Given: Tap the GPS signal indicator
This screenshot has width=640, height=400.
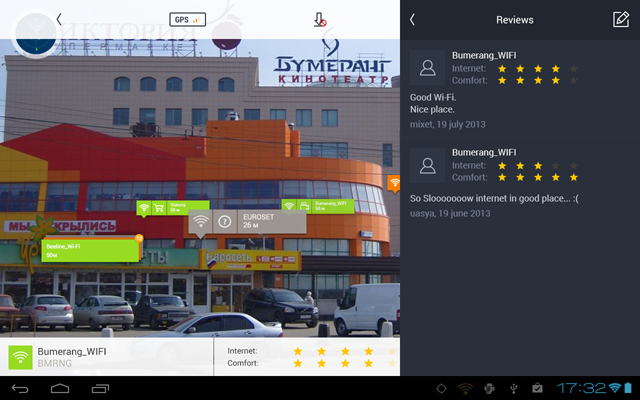Looking at the screenshot, I should tap(187, 19).
